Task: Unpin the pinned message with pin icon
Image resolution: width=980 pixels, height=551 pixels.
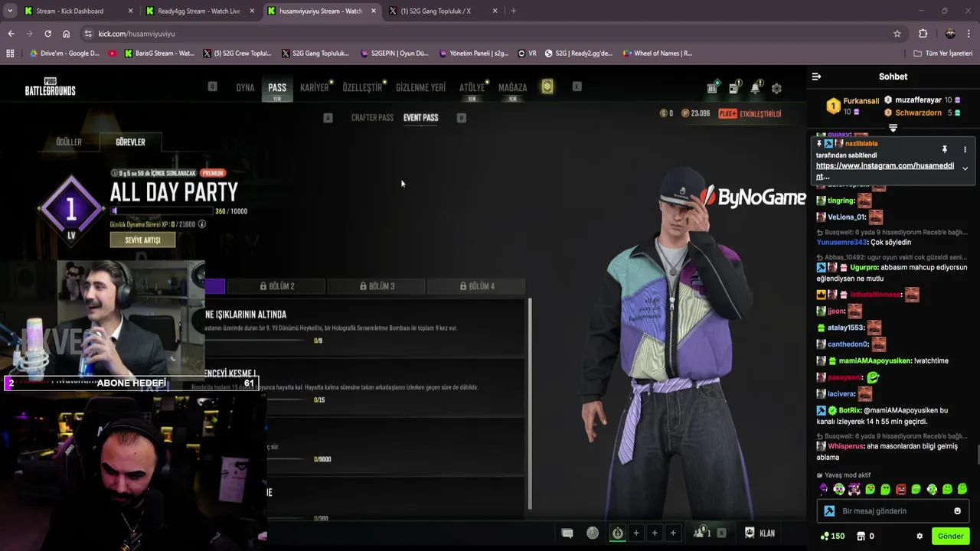Action: (945, 149)
